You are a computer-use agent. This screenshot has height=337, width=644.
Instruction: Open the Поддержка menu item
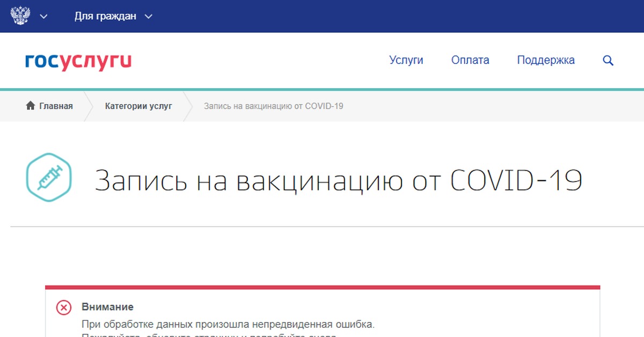[x=546, y=61]
